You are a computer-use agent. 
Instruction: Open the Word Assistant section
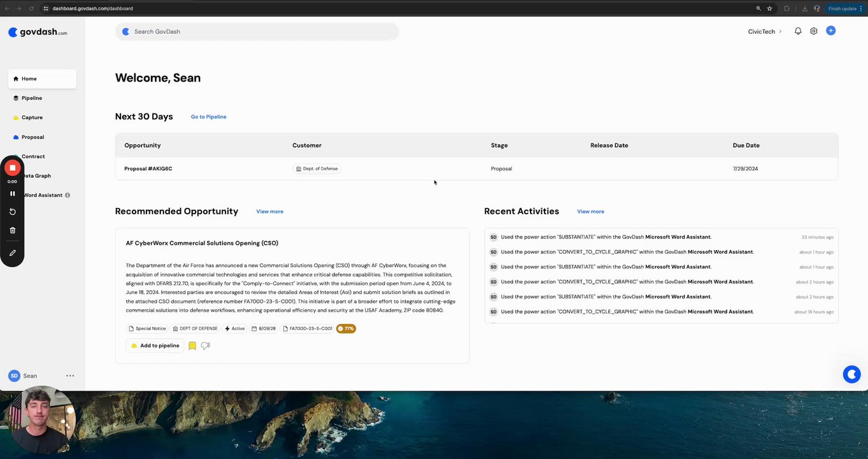[x=43, y=195]
